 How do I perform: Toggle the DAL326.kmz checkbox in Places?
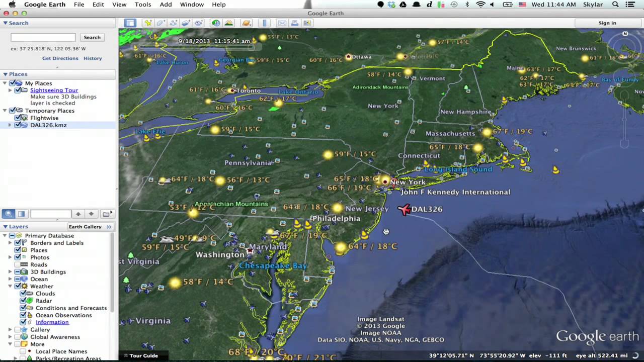(19, 125)
